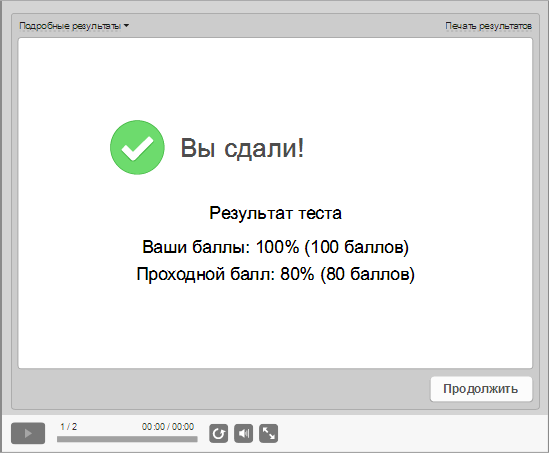Toggle fullscreen with the diagonal arrows icon
549x453 pixels.
pyautogui.click(x=269, y=433)
